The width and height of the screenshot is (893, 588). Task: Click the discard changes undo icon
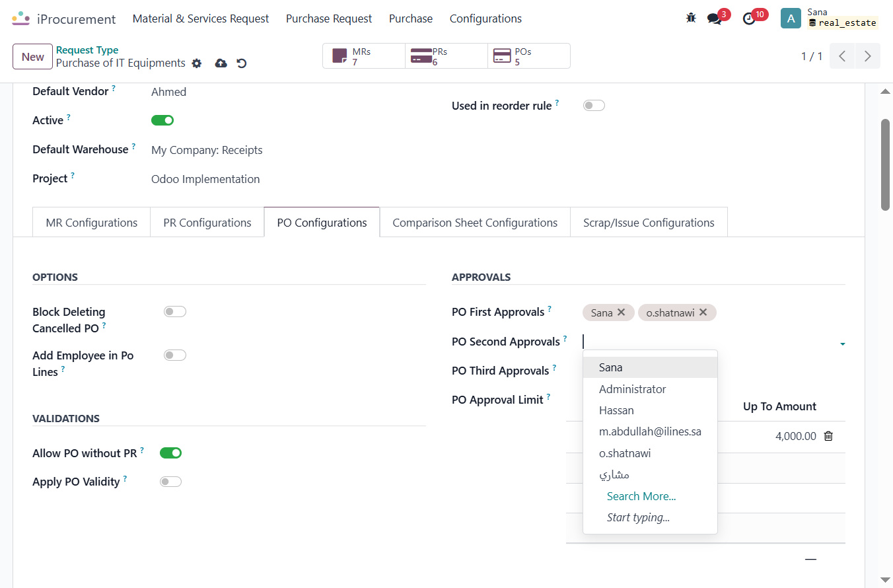pyautogui.click(x=242, y=63)
